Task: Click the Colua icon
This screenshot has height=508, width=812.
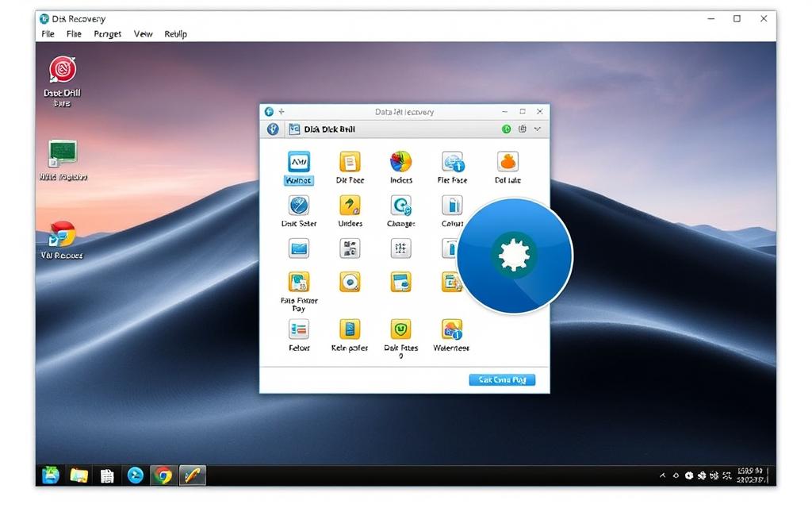Action: coord(452,211)
